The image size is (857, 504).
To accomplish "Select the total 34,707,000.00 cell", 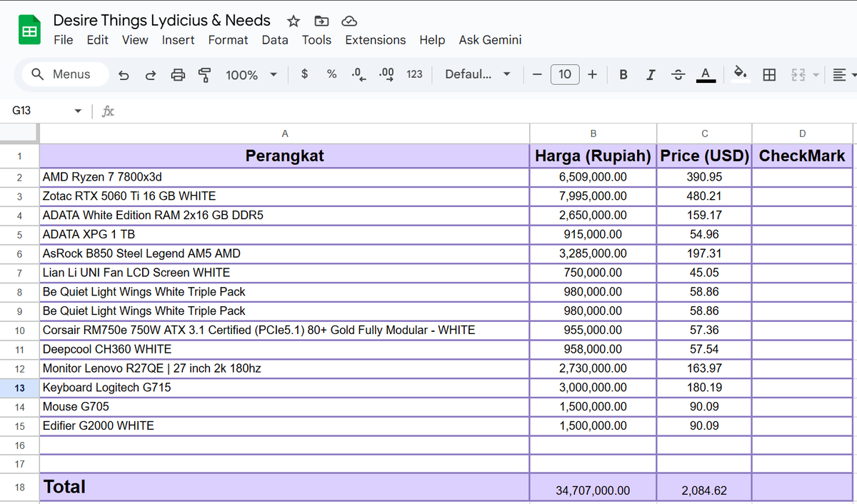I will click(593, 487).
